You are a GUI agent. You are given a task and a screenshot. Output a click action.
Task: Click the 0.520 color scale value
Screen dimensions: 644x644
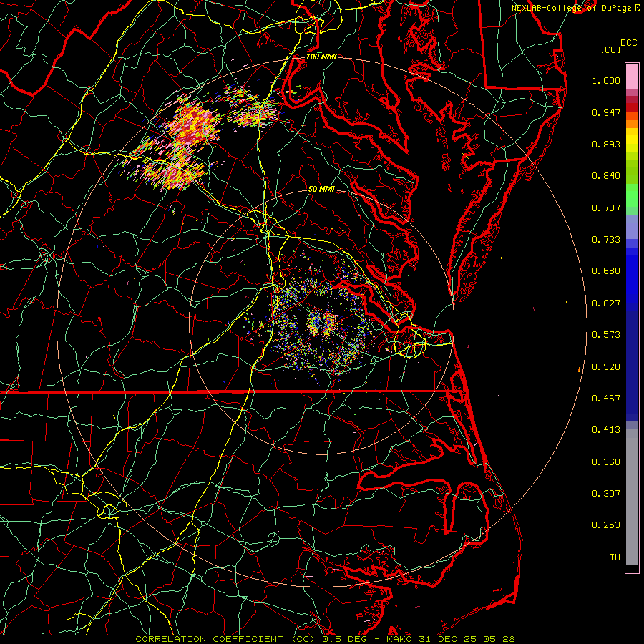point(606,367)
